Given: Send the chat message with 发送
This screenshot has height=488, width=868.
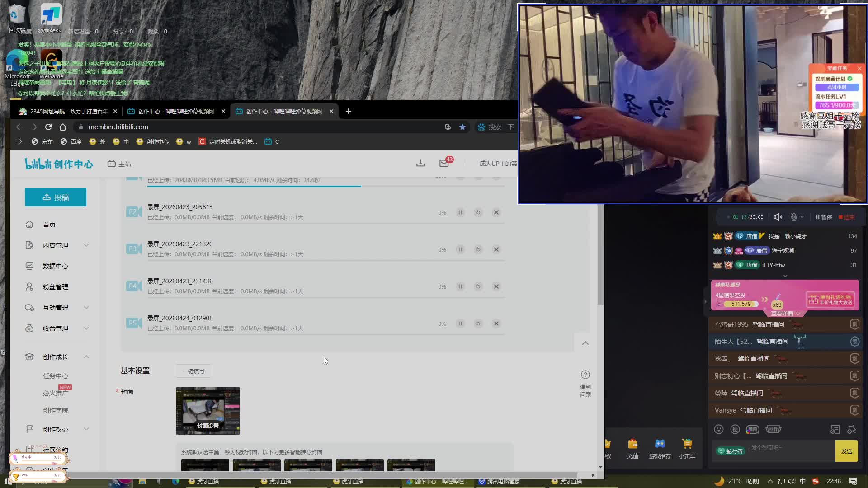Looking at the screenshot, I should coord(847,451).
